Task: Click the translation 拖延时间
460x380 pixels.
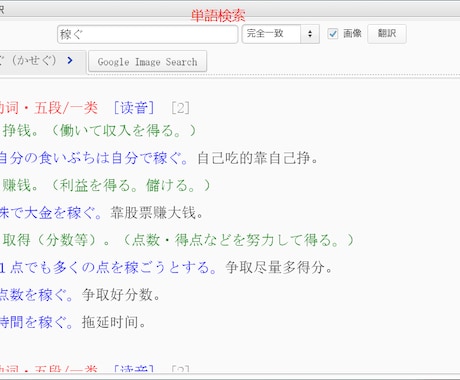Action: tap(114, 322)
